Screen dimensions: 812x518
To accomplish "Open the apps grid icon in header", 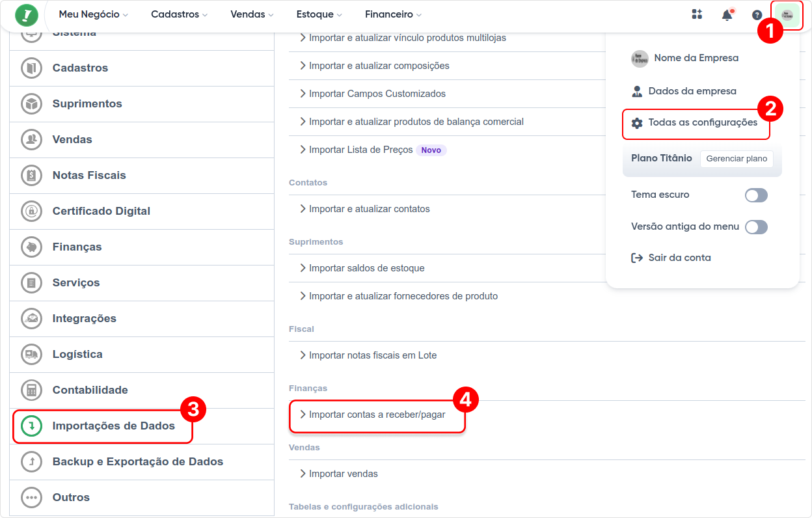I will pos(697,14).
